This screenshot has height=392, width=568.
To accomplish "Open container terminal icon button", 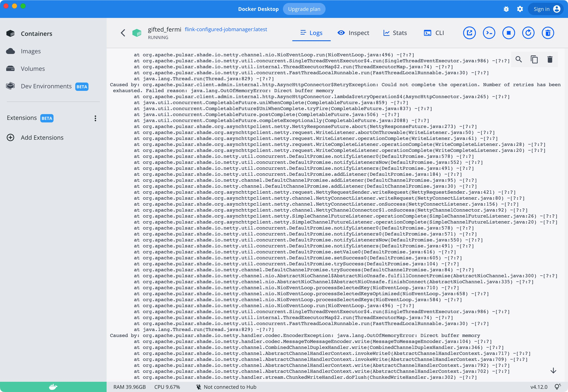I will tap(489, 33).
